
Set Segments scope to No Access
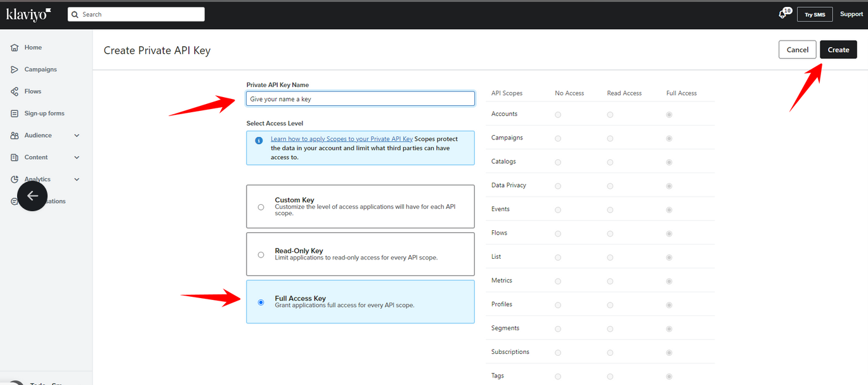click(558, 329)
